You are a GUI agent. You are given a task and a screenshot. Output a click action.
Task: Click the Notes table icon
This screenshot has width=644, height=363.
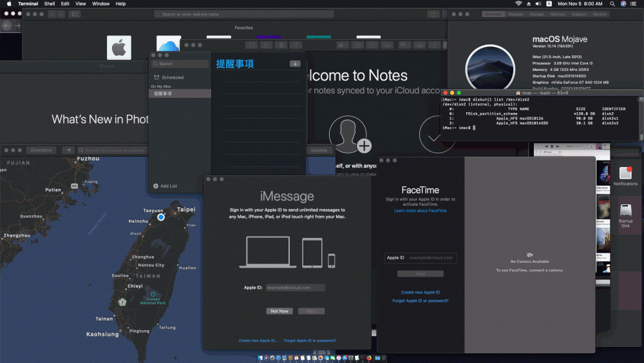point(357,45)
